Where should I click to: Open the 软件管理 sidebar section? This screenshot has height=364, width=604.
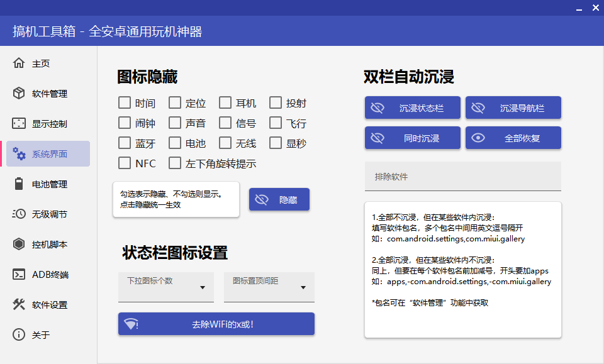(39, 93)
